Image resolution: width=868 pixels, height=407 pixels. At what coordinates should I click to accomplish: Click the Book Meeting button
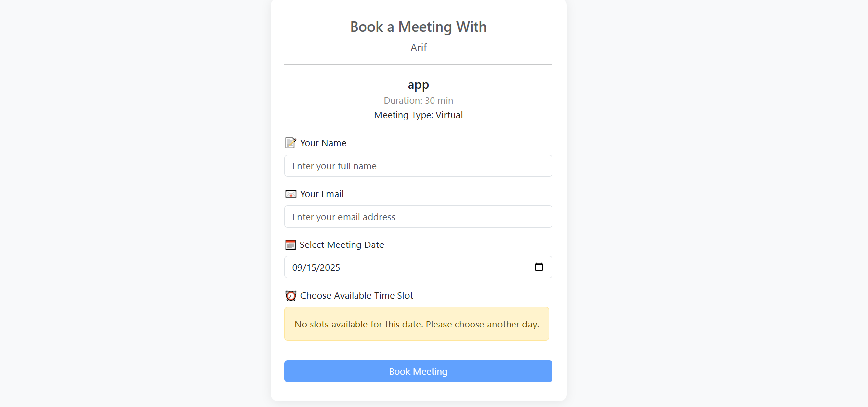point(418,371)
